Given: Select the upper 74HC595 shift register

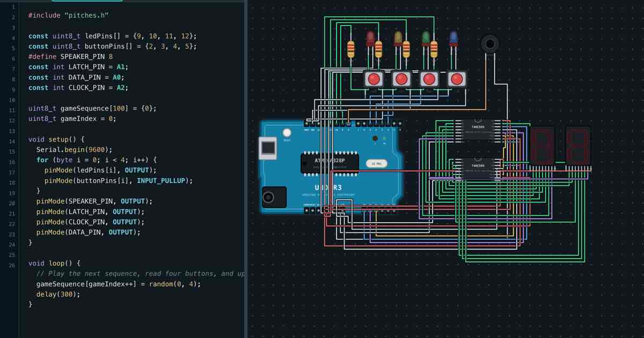Looking at the screenshot, I should (x=478, y=130).
